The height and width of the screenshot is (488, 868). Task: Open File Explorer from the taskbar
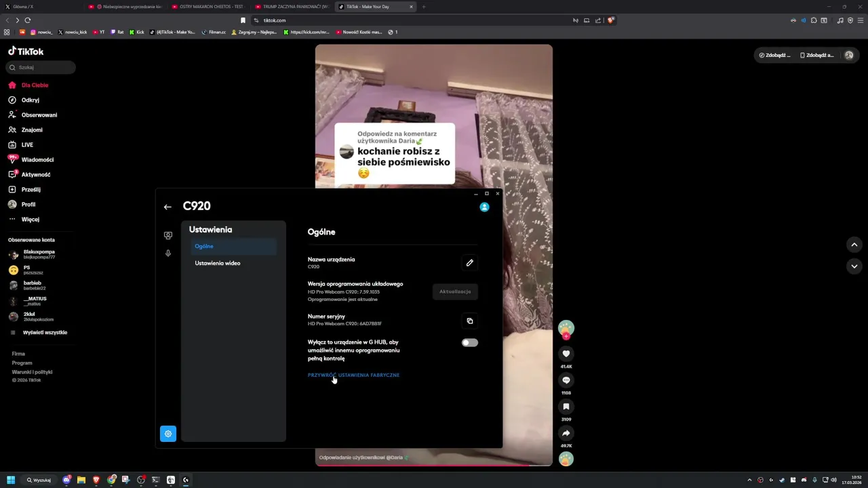81,480
